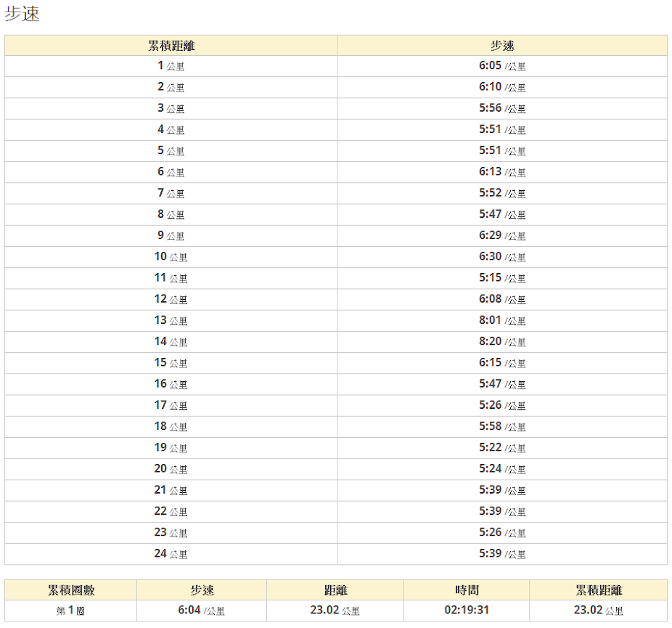
Task: Click the pace value in the 21 公里 row
Action: point(502,490)
